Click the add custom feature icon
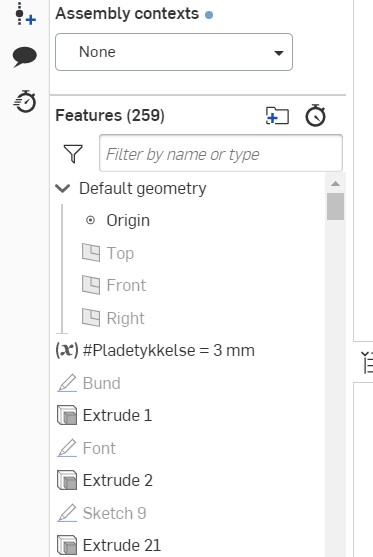373x557 pixels. 25,14
